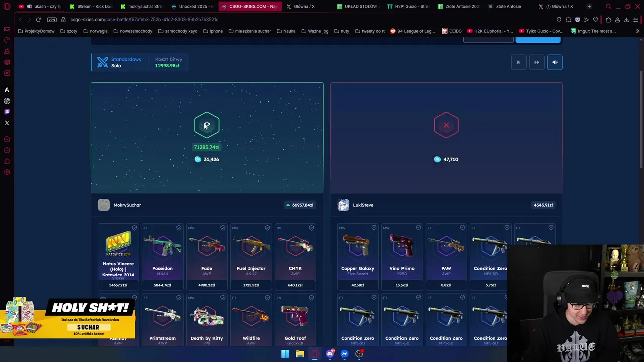Click the check badge on Copper Galaxy card
644x362 pixels.
(374, 228)
